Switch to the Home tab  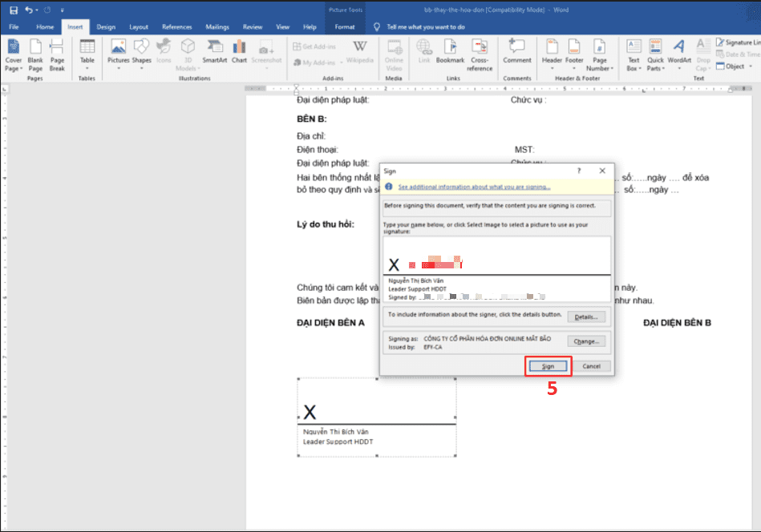pos(45,27)
